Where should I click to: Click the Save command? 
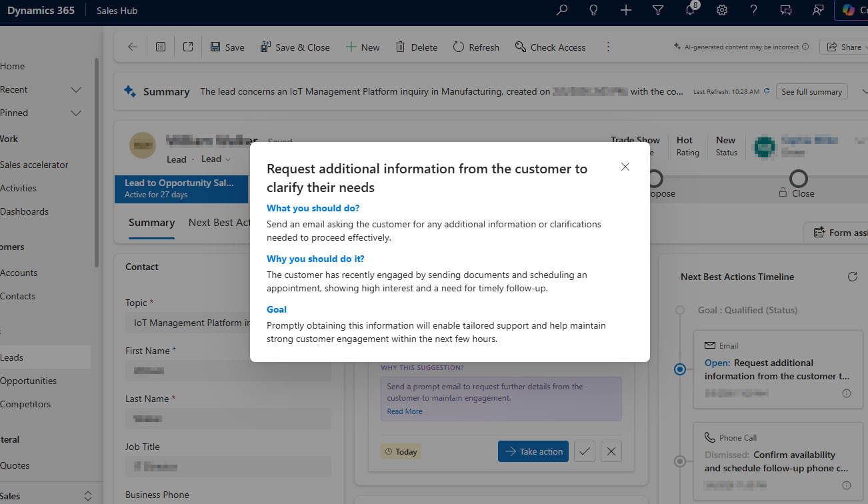(227, 47)
